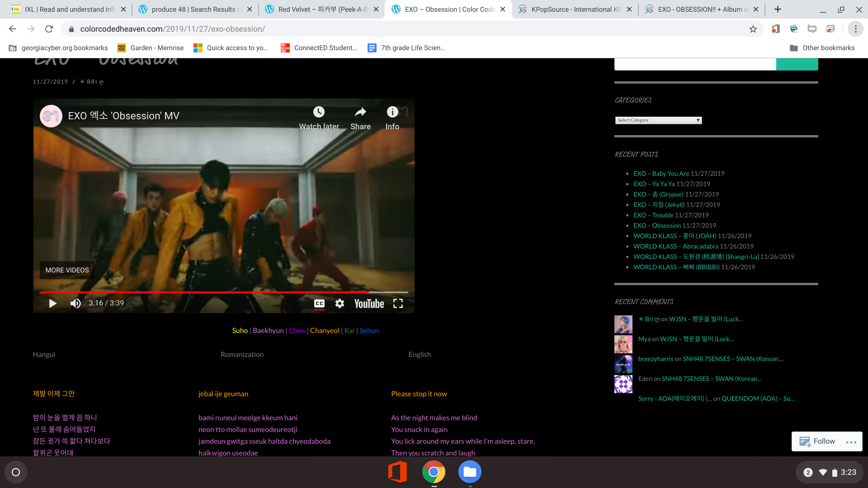This screenshot has height=488, width=868.
Task: Click the monitor-shaped extension icon in toolbar
Action: tap(812, 29)
